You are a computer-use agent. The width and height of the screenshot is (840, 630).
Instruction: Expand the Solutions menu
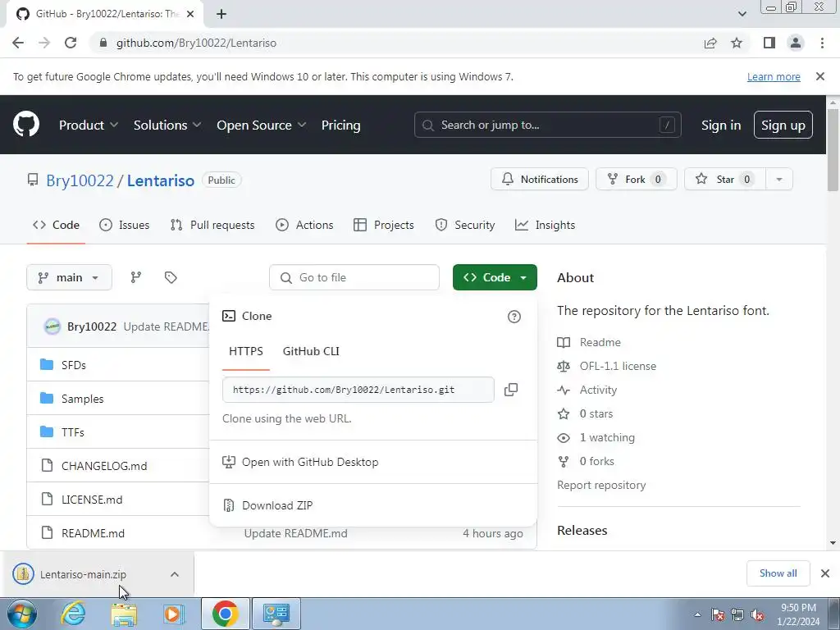coord(167,125)
